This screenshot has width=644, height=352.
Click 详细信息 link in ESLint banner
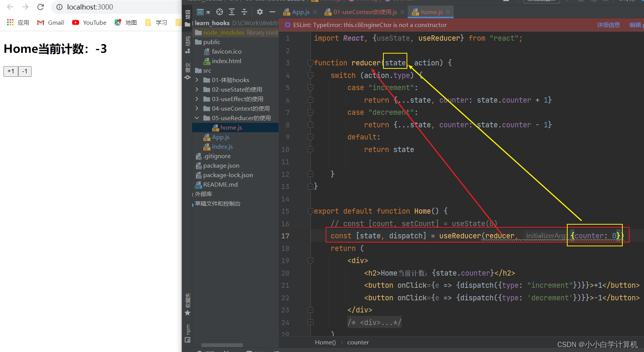608,25
